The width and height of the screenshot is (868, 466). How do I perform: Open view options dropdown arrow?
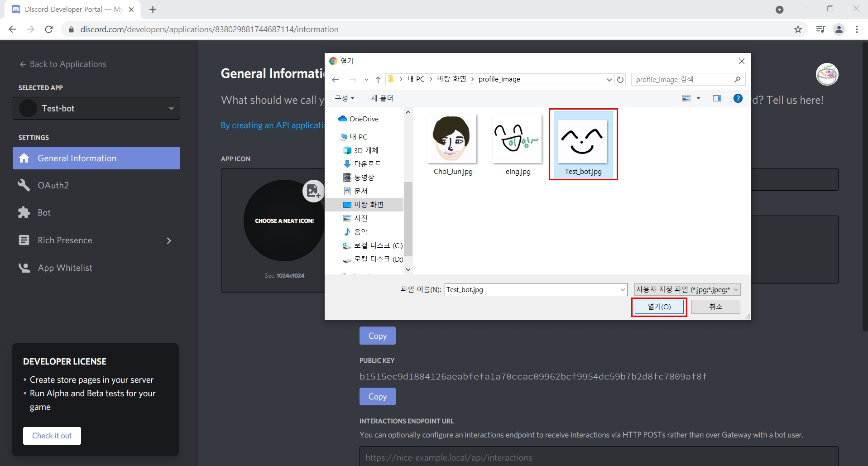698,98
